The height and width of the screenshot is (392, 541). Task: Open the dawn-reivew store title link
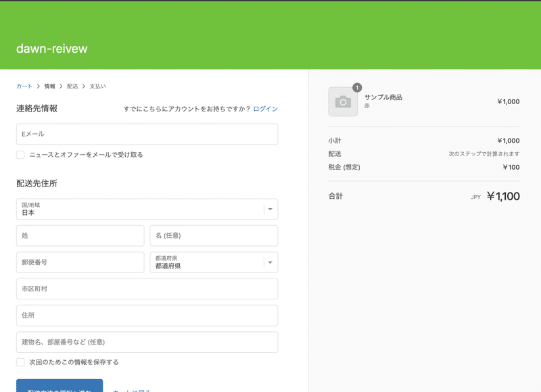pyautogui.click(x=52, y=49)
